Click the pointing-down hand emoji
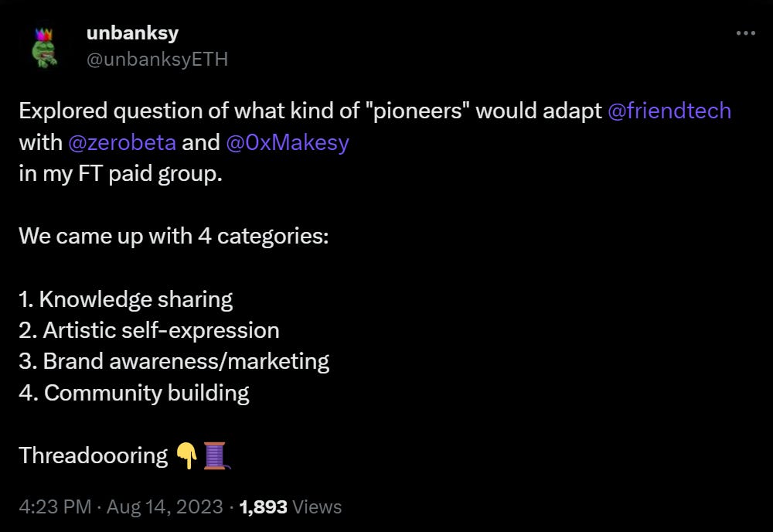Viewport: 773px width, 532px height. pyautogui.click(x=186, y=455)
